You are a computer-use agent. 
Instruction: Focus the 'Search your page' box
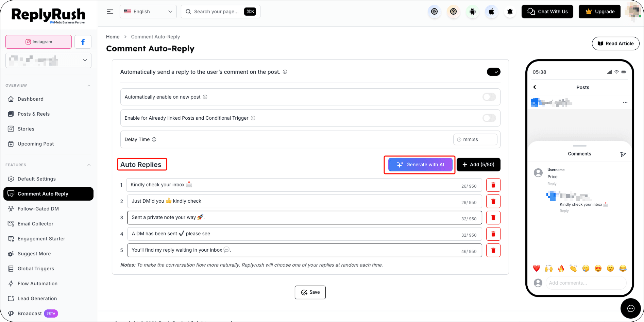coord(221,12)
